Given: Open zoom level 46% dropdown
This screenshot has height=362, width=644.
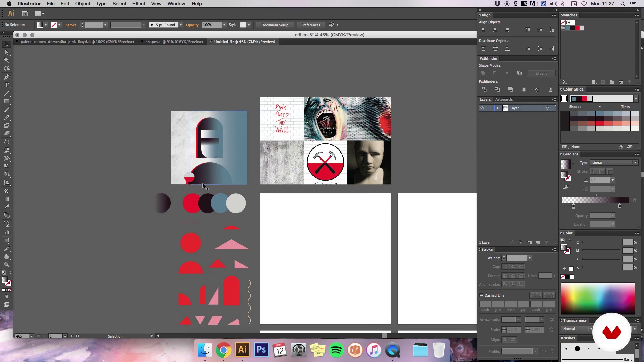Looking at the screenshot, I should coord(31,336).
